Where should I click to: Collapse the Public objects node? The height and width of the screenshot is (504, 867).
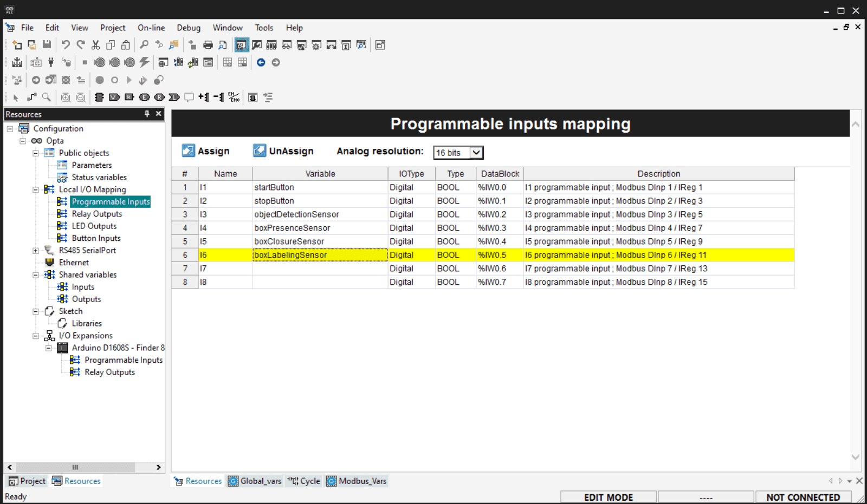[36, 153]
